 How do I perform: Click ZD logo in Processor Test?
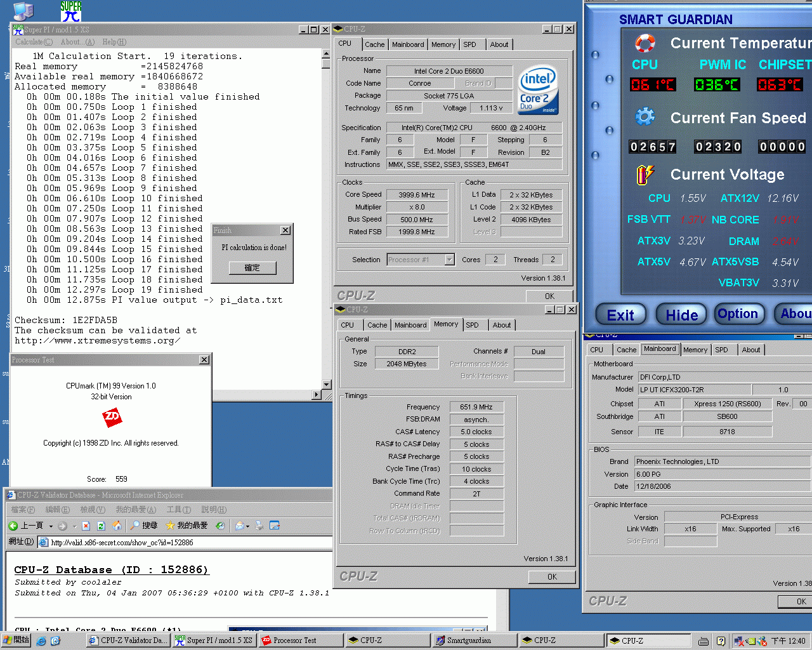[112, 417]
